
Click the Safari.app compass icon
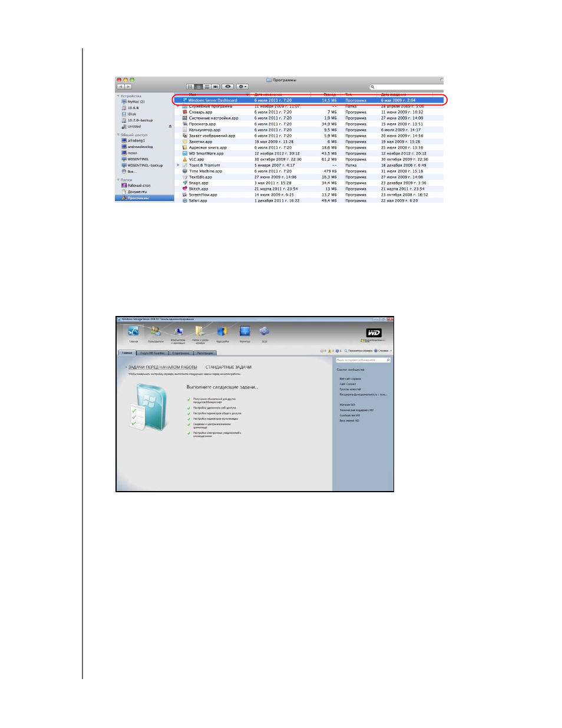185,200
